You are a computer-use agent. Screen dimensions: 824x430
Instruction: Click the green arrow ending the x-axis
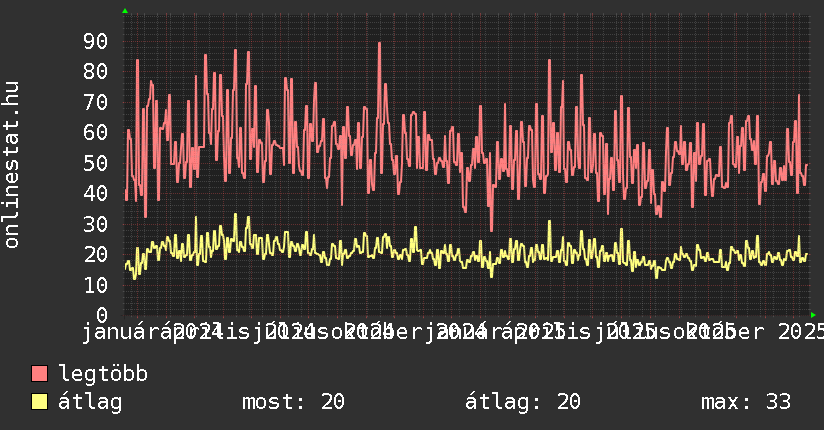pyautogui.click(x=813, y=314)
